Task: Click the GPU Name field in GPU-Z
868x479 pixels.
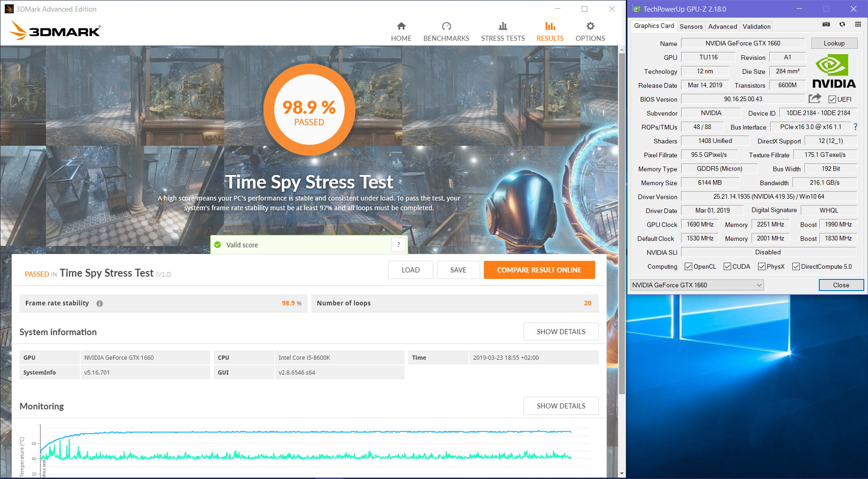Action: click(743, 43)
